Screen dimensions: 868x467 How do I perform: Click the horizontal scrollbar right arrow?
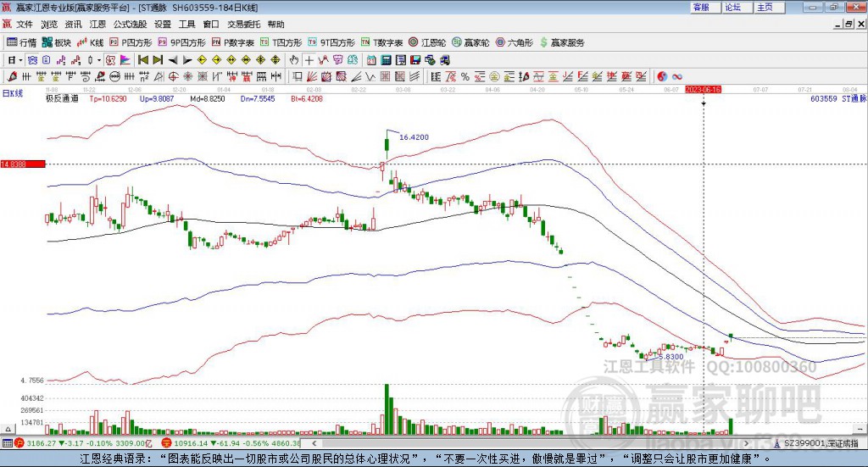coord(746,443)
